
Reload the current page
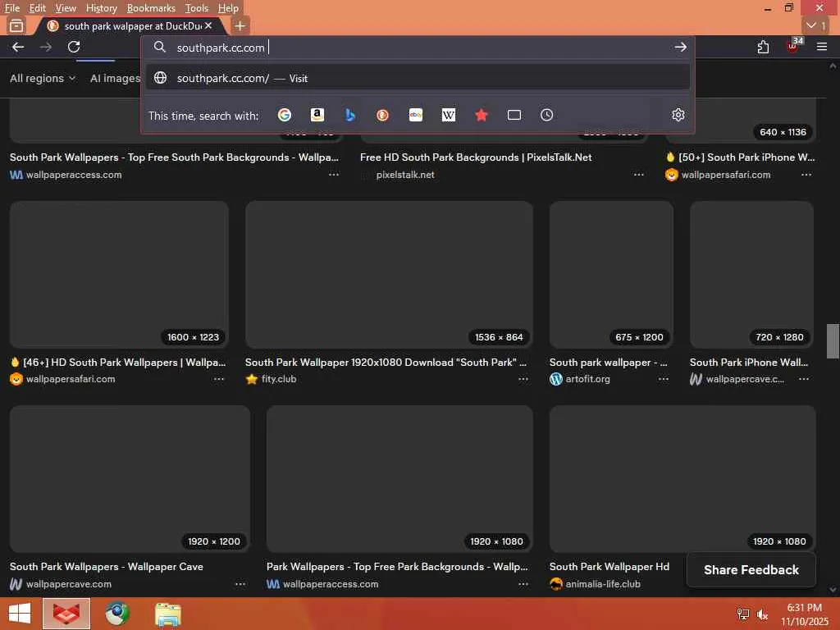point(74,47)
